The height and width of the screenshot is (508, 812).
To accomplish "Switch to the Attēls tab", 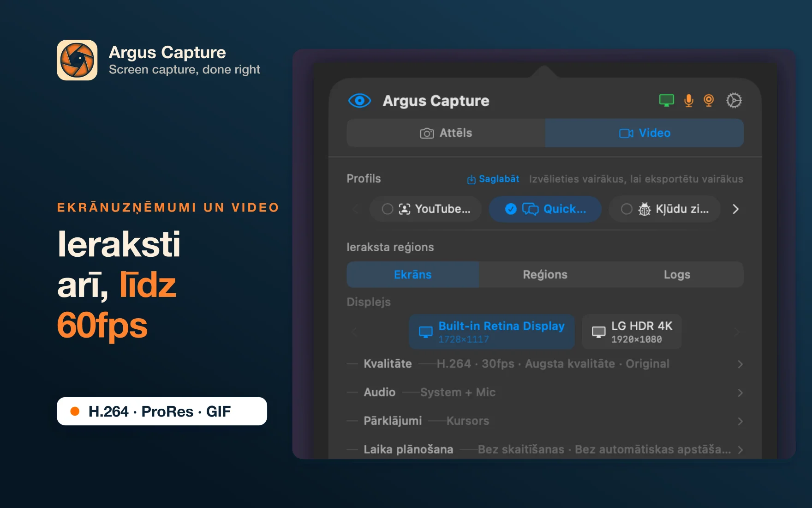I will point(446,133).
